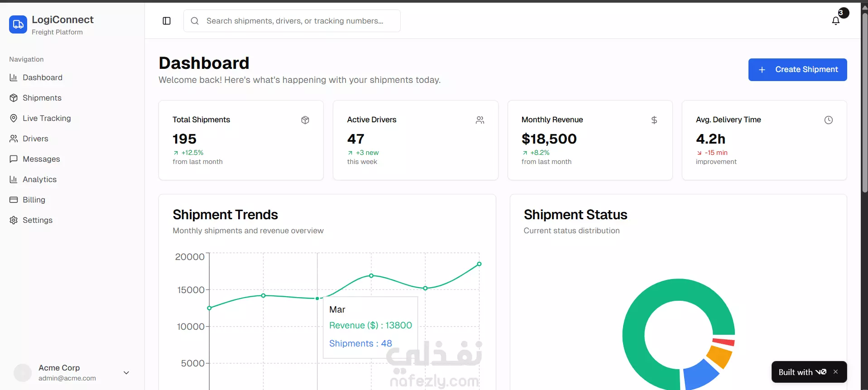Click the Total Shipments package icon

tap(305, 120)
